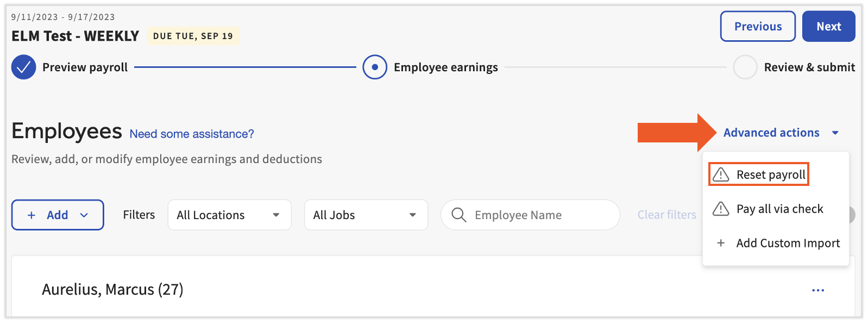This screenshot has width=868, height=324.
Task: Choose Reset payroll from the menu
Action: [771, 174]
